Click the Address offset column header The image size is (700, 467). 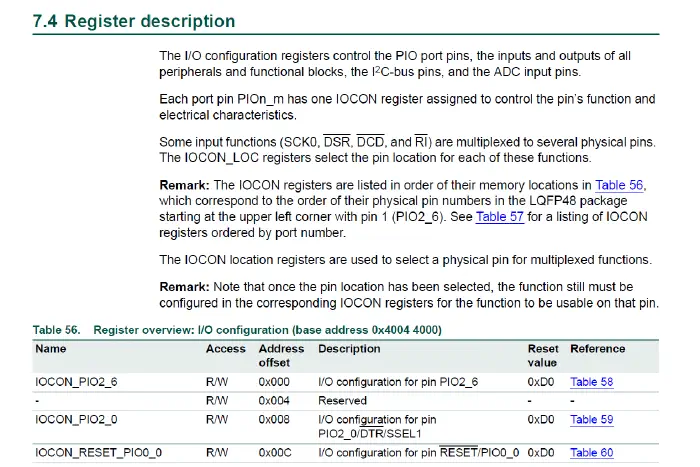tap(280, 355)
